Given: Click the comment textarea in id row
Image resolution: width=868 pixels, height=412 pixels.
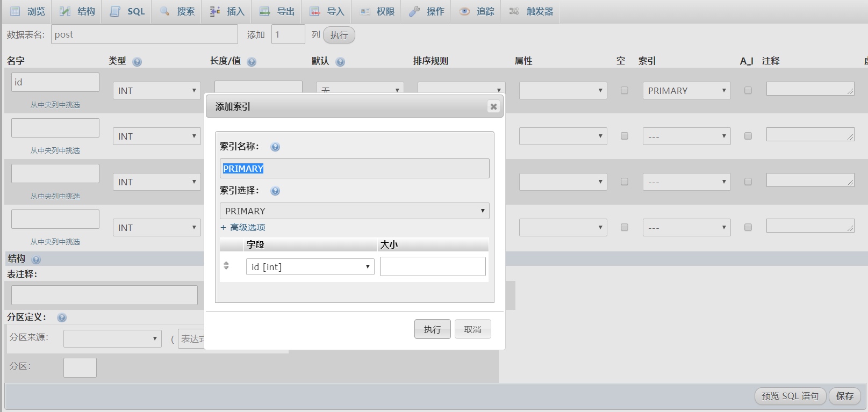Looking at the screenshot, I should 810,89.
